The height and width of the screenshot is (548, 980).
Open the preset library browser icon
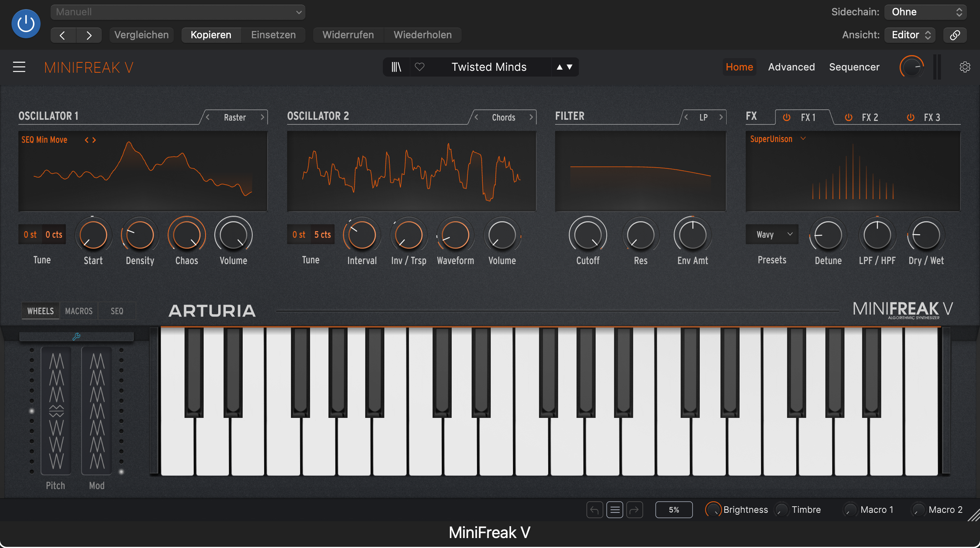pyautogui.click(x=396, y=67)
